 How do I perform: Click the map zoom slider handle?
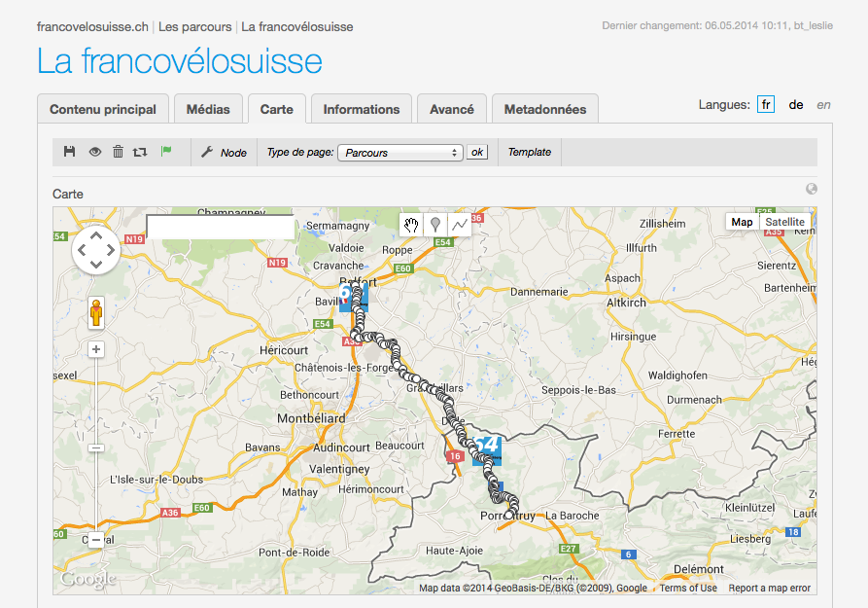[96, 447]
